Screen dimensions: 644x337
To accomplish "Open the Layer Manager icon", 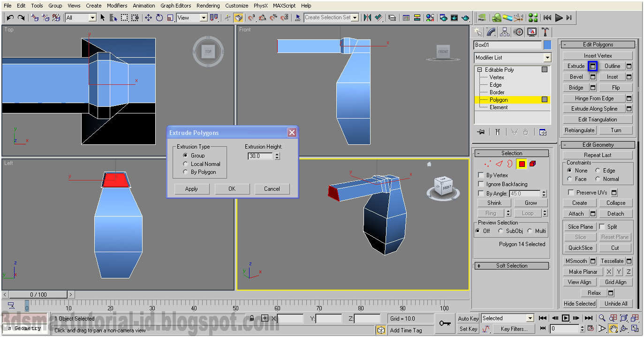I will pyautogui.click(x=392, y=17).
